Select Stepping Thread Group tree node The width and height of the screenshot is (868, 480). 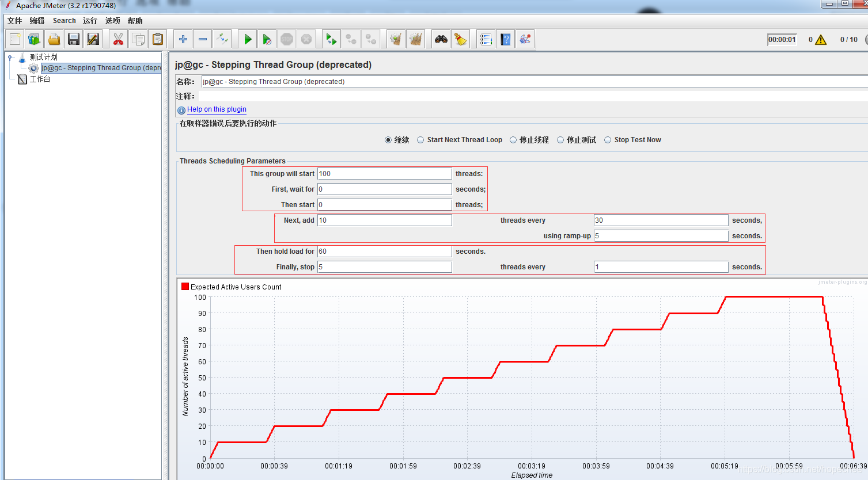tap(101, 68)
